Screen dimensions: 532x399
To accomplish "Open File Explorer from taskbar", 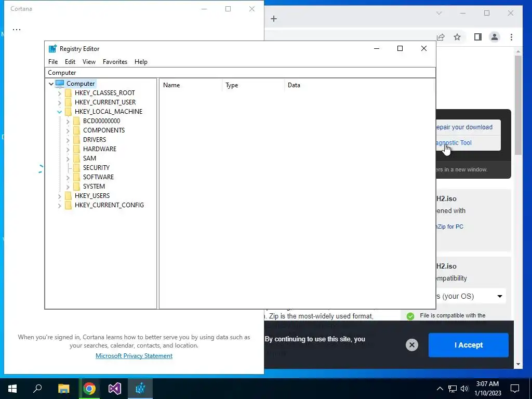I will tap(63, 389).
